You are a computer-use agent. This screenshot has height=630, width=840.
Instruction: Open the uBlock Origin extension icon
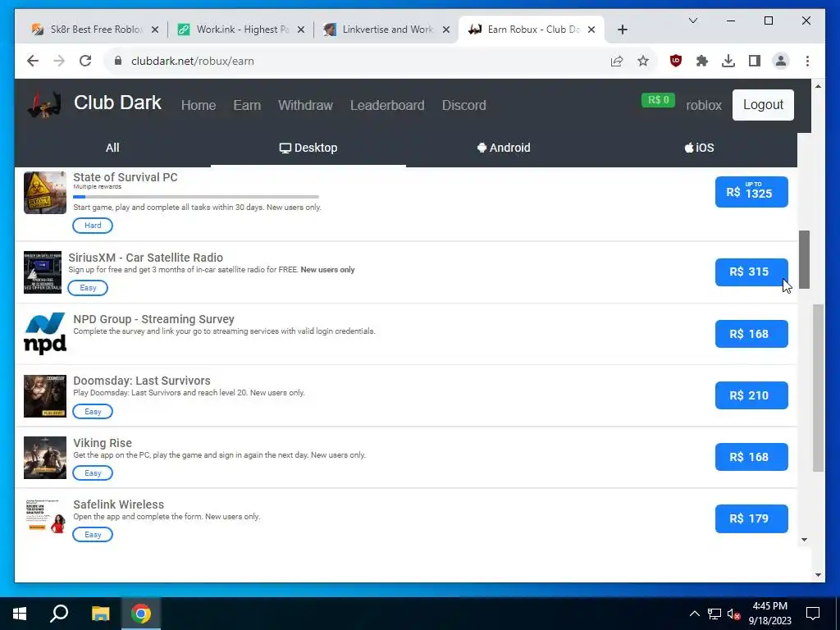click(x=676, y=61)
